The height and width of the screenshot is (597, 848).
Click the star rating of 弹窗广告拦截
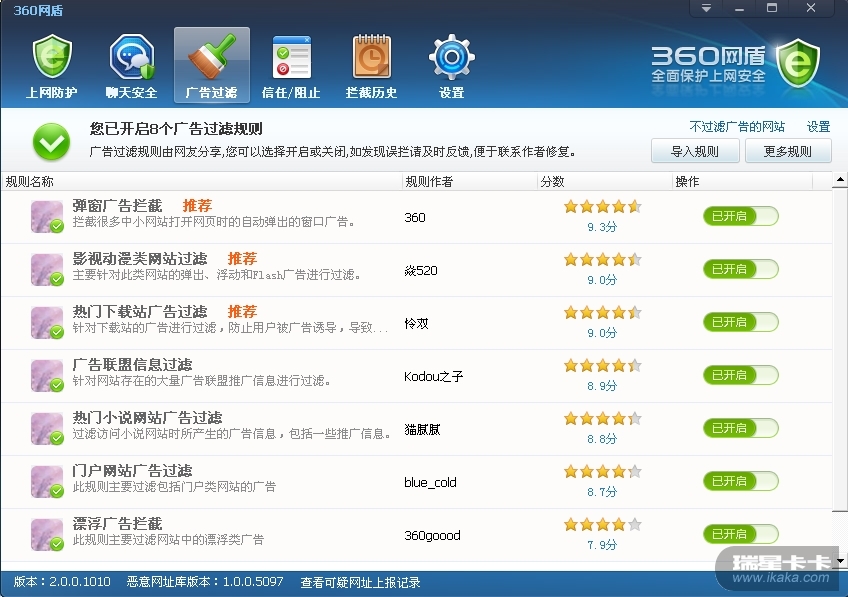click(x=602, y=207)
